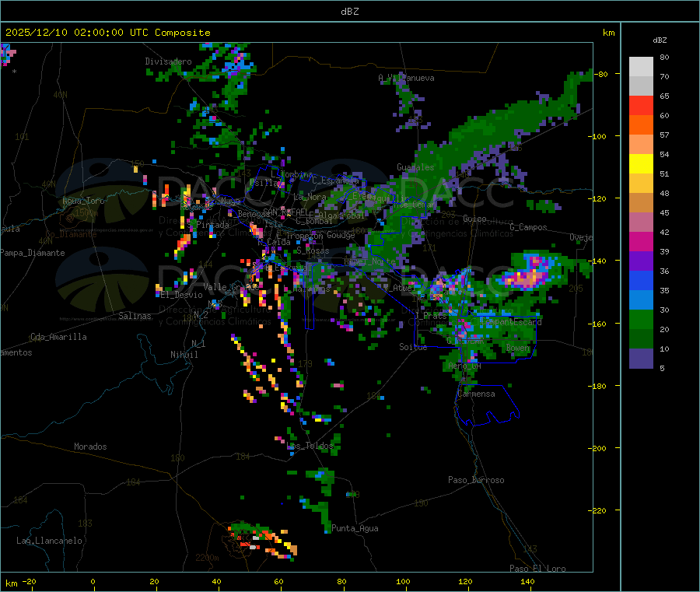Click the La_Nora label
The height and width of the screenshot is (592, 700).
[x=310, y=197]
